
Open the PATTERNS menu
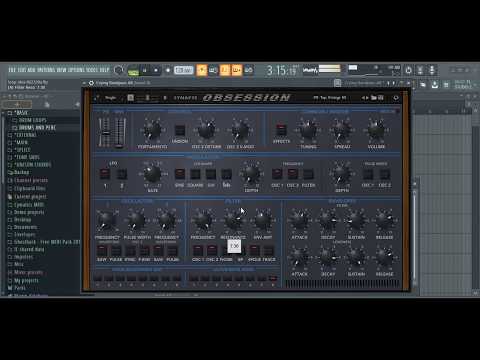click(x=46, y=70)
